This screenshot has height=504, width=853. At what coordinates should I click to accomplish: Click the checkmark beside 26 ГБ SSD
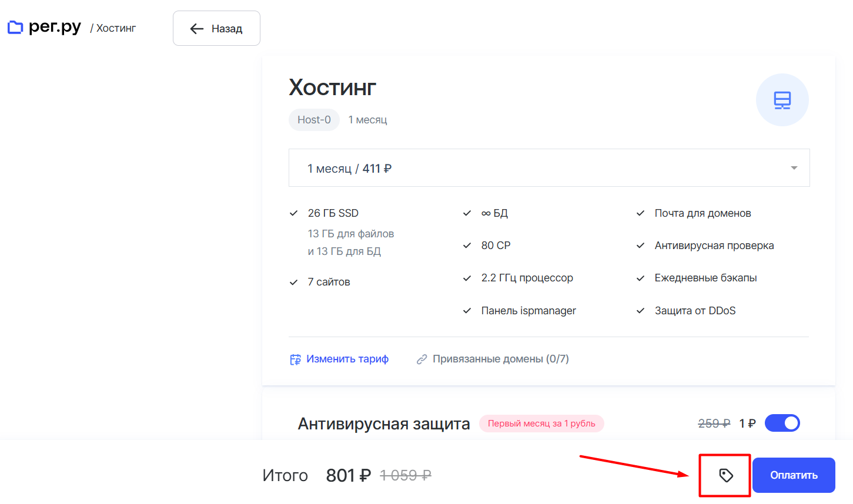point(293,213)
